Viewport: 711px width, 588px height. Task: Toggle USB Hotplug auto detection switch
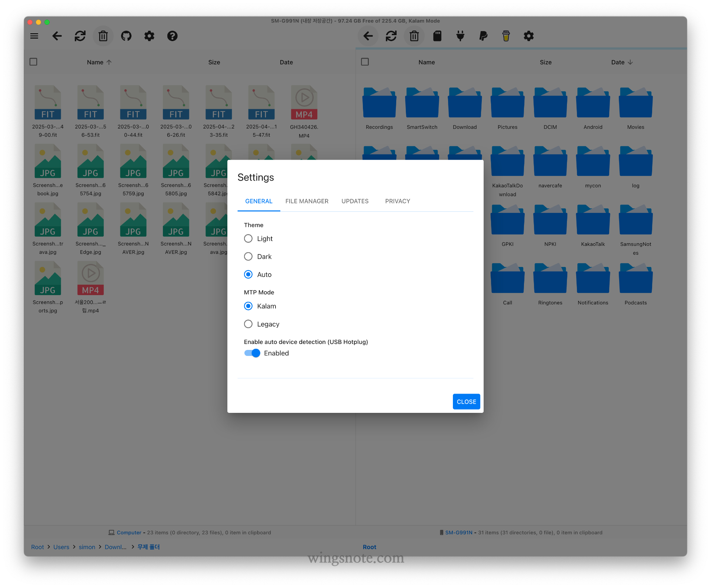click(252, 353)
